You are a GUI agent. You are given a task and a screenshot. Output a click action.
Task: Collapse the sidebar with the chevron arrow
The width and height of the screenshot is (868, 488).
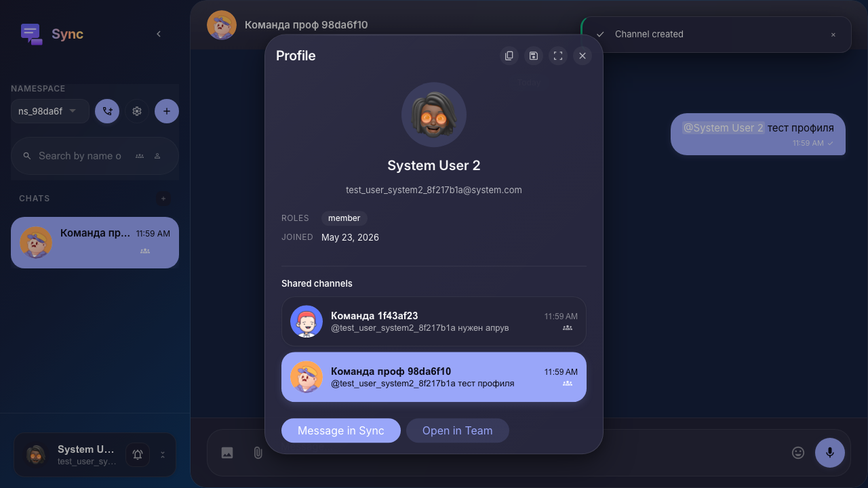click(159, 34)
